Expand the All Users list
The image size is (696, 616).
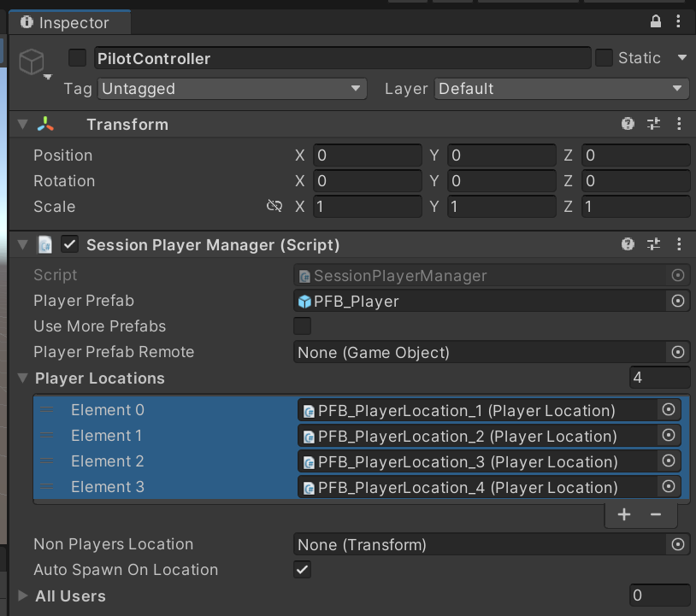click(x=23, y=595)
